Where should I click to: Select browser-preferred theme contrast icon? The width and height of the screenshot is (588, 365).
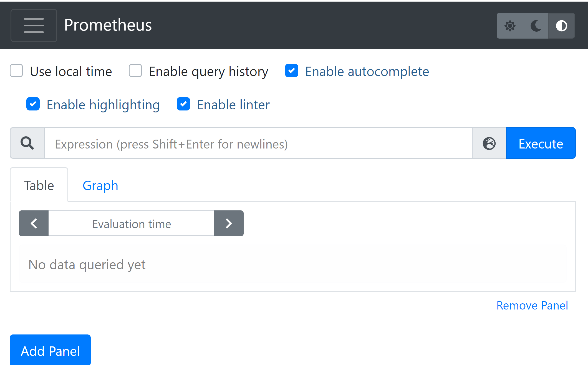tap(561, 26)
